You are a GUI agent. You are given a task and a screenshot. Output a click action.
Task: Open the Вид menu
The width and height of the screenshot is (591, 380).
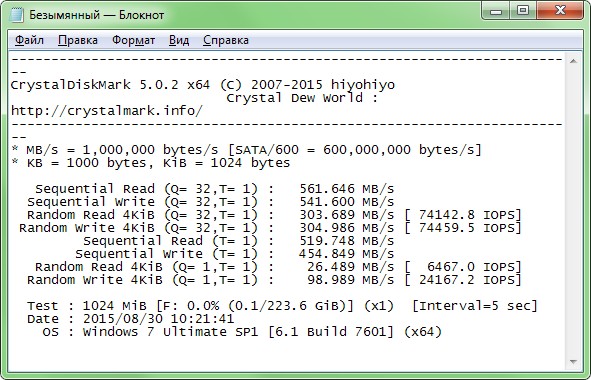(179, 40)
